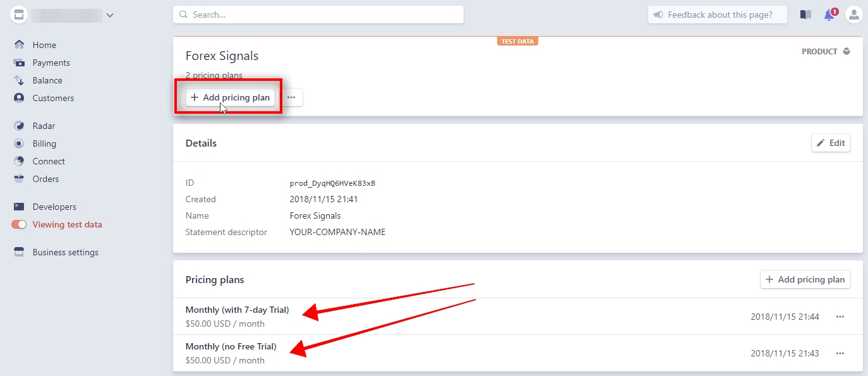Open options menu for Monthly (no Free Trial)

(x=841, y=353)
